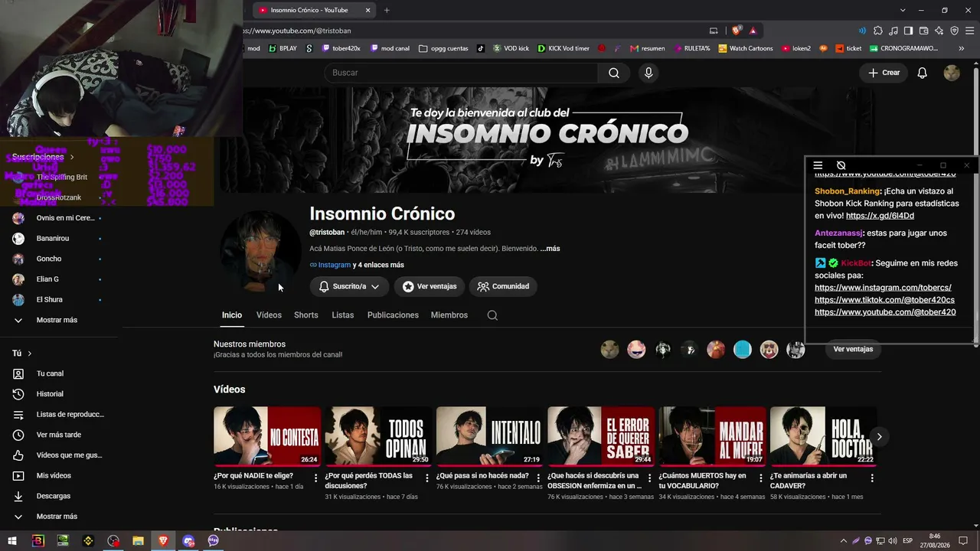Open the media control music note icon
This screenshot has height=551, width=980.
[x=893, y=31]
